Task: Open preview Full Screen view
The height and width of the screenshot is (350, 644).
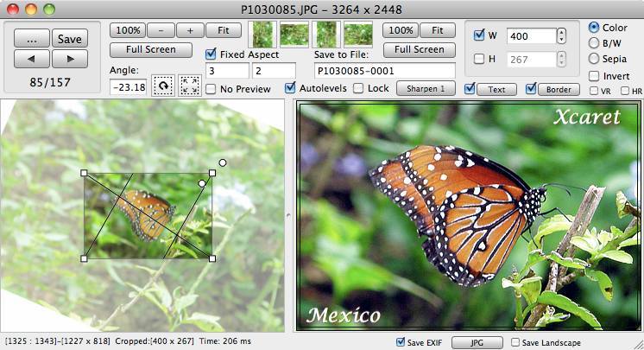Action: pos(419,49)
